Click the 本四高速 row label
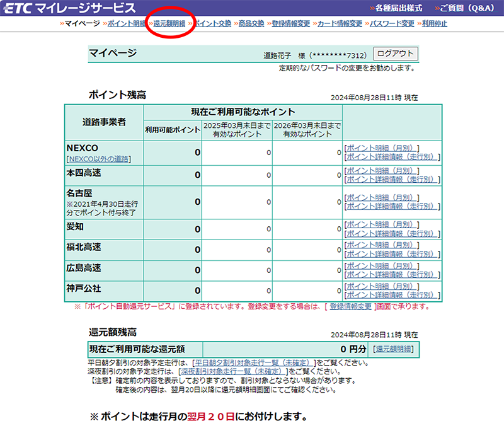This screenshot has height=433, width=504. coord(84,173)
